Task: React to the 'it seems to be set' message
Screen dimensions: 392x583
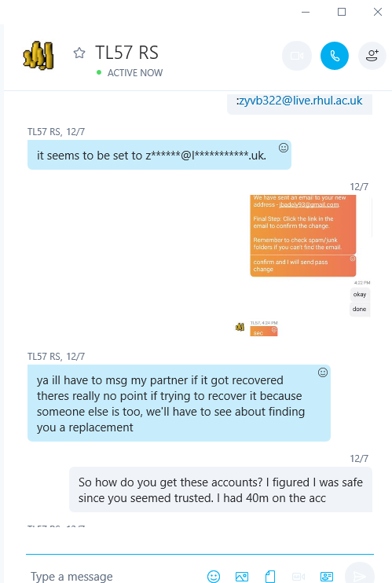Action: coord(284,148)
